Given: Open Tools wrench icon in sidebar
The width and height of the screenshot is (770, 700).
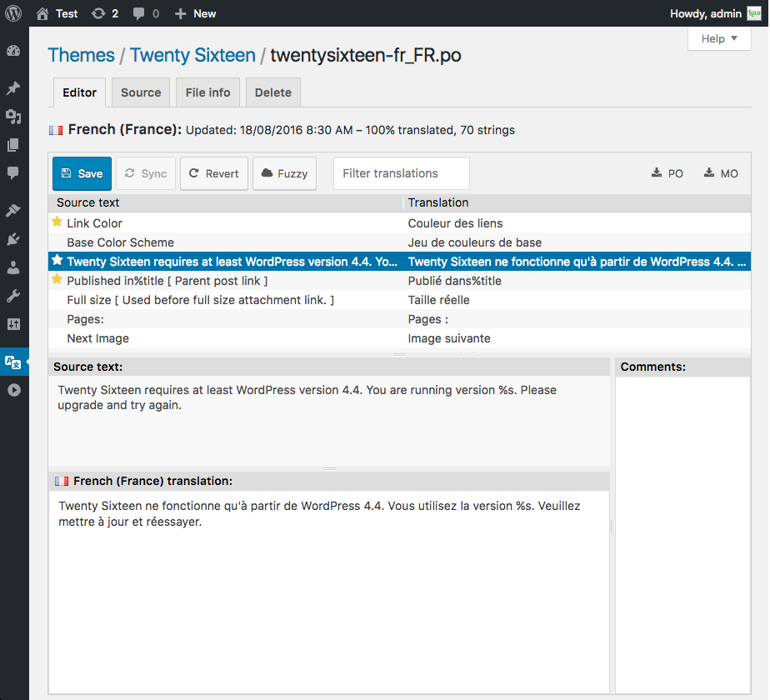Looking at the screenshot, I should (13, 296).
